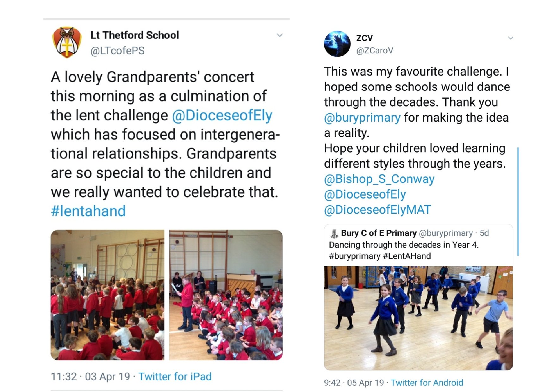Open zcv blue hand profile avatar
This screenshot has height=392, width=555.
[337, 44]
